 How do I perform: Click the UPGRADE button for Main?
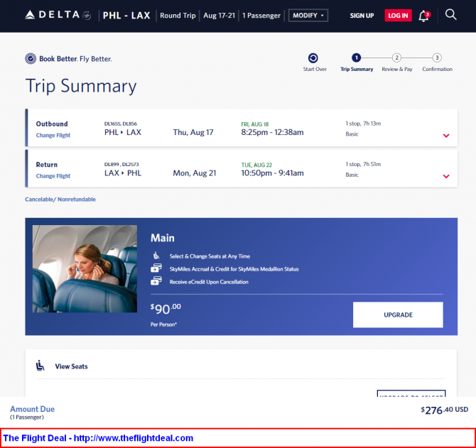coord(398,315)
